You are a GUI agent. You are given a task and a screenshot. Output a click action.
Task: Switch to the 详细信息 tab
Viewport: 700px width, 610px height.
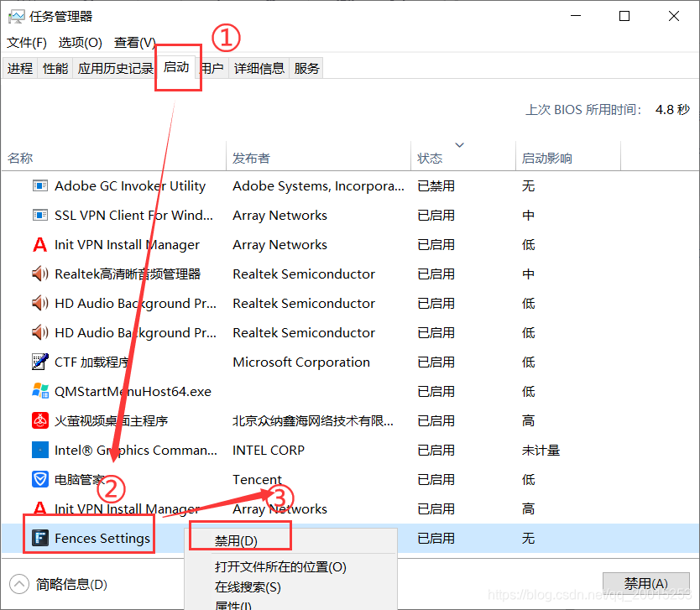(259, 68)
